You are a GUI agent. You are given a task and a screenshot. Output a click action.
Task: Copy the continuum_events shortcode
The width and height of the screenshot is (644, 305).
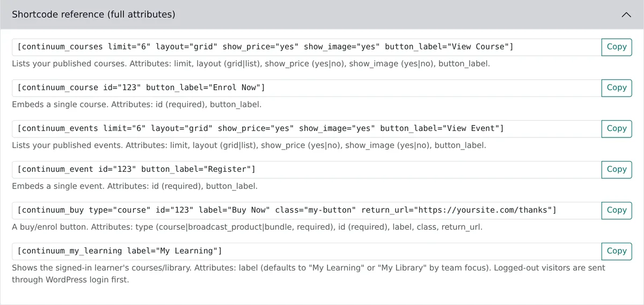[617, 128]
